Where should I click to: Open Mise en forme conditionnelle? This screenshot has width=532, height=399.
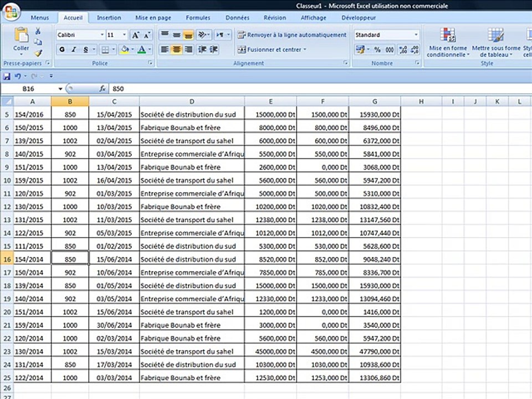(448, 43)
